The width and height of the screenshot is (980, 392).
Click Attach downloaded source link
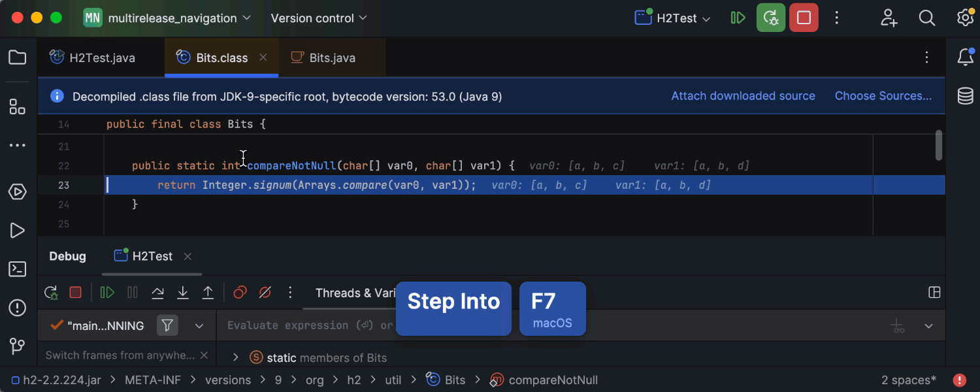point(743,96)
